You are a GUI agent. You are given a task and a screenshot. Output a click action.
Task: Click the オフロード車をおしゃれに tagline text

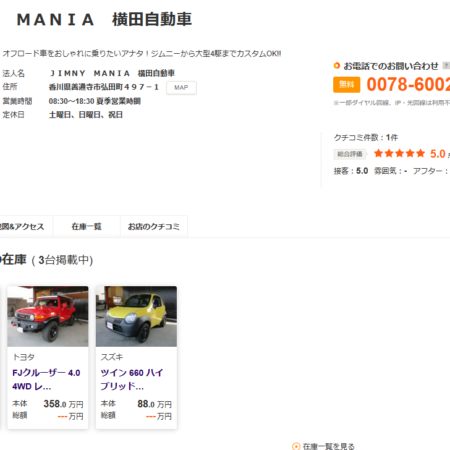coord(142,53)
